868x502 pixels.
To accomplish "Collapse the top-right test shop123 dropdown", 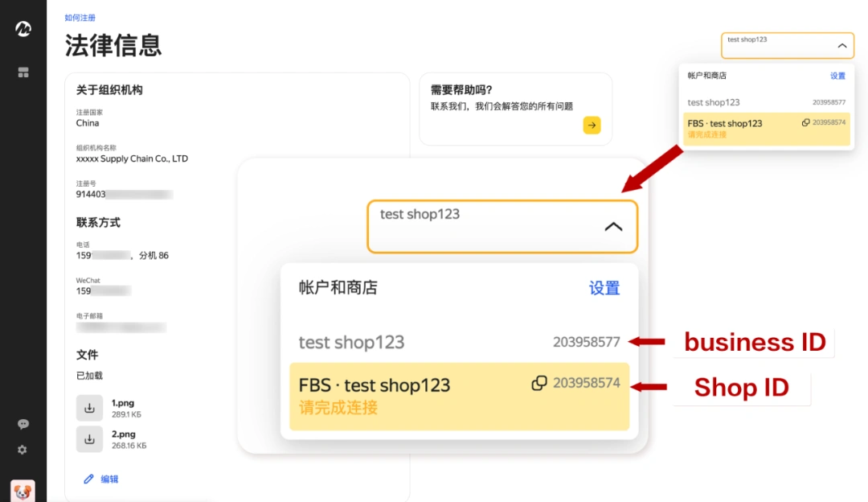I will click(x=843, y=45).
